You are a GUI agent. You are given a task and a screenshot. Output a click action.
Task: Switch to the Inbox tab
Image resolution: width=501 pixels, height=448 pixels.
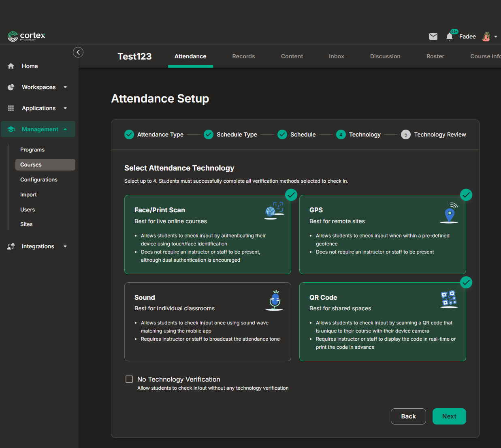337,56
